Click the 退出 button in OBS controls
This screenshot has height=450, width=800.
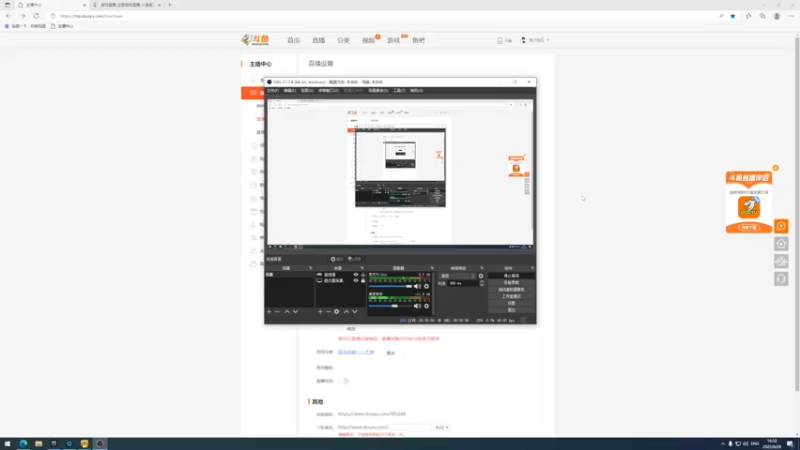(x=511, y=310)
